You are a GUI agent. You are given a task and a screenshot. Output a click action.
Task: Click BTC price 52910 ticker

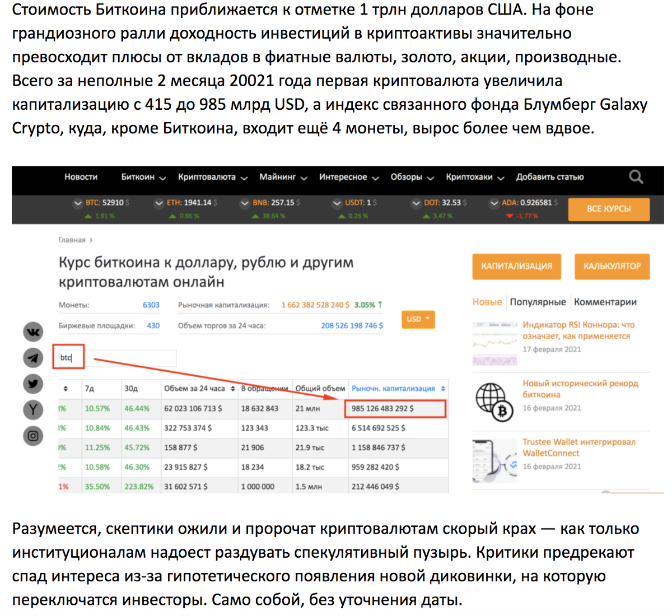[x=107, y=203]
